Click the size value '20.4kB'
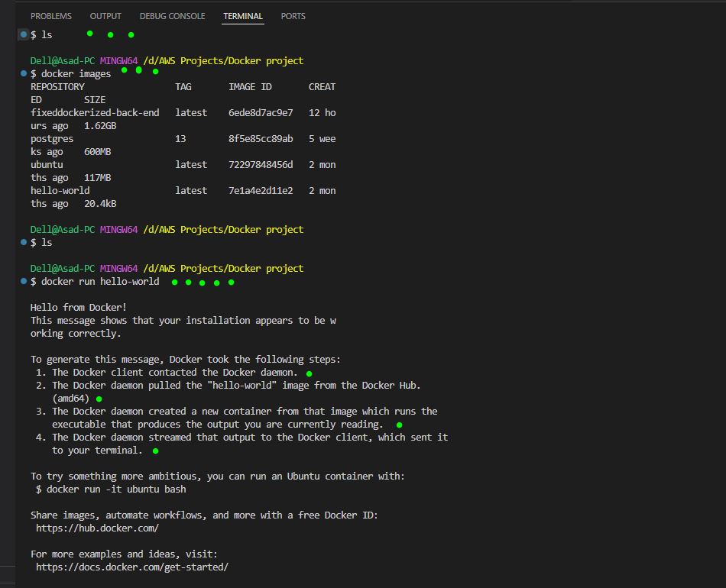 100,204
